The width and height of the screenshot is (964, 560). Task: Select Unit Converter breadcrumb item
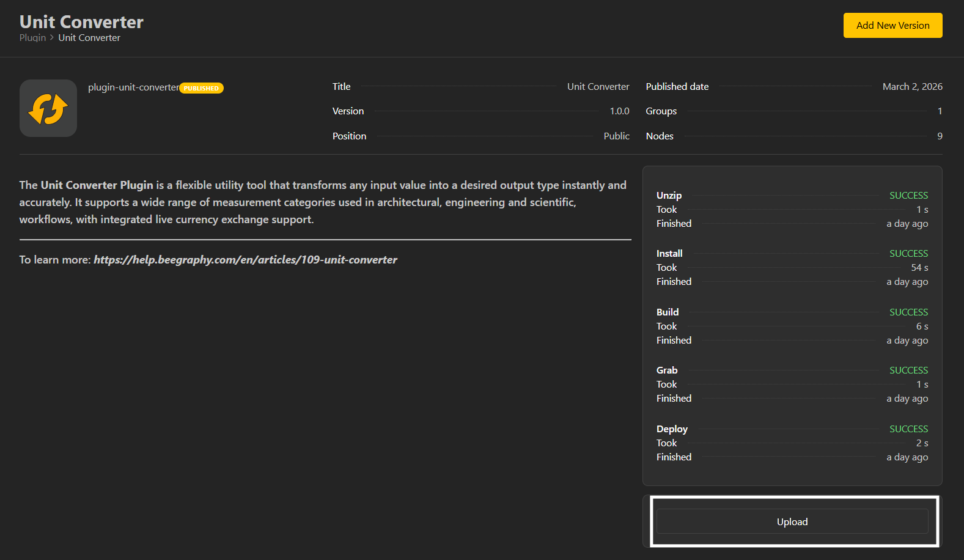89,38
